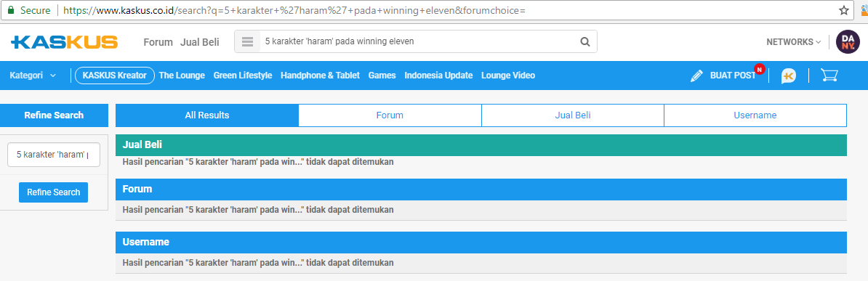Click the Forum blue section header
This screenshot has width=868, height=281.
pyautogui.click(x=481, y=190)
